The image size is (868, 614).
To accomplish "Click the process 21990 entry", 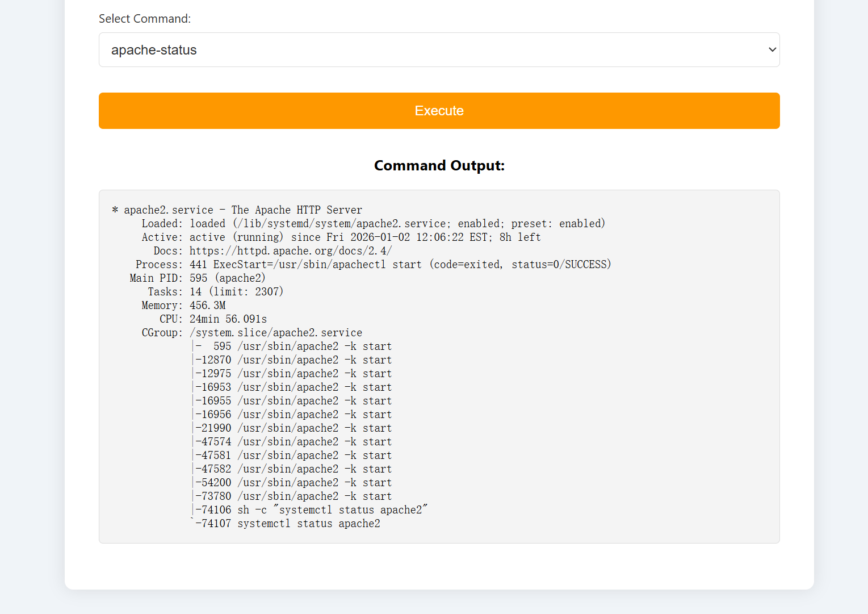I will 293,428.
